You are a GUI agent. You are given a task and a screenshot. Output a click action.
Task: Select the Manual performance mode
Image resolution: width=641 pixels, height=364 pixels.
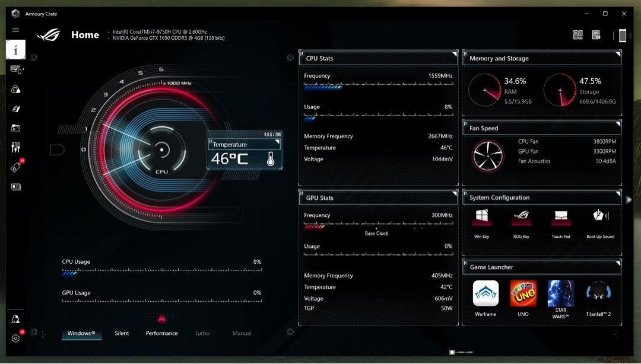click(x=242, y=333)
